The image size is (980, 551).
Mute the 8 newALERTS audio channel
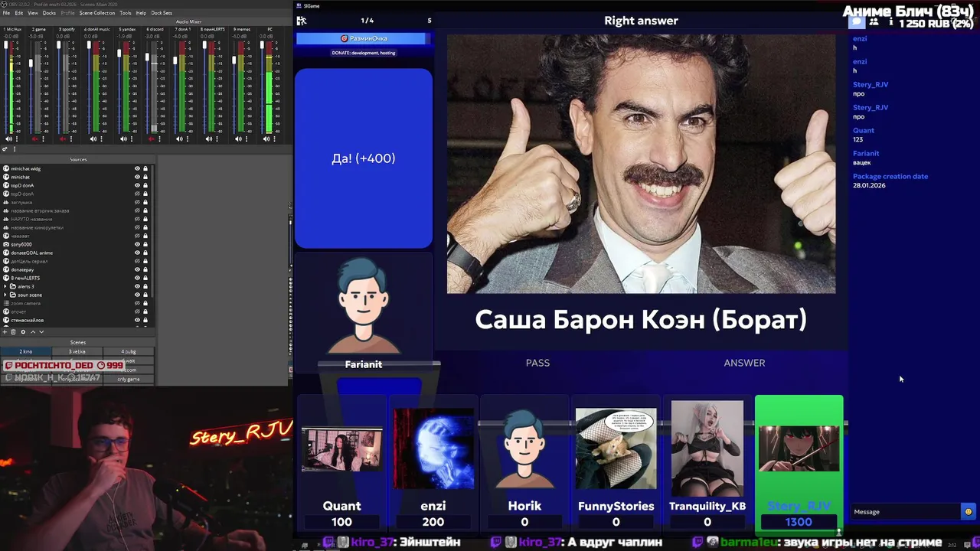[x=210, y=139]
